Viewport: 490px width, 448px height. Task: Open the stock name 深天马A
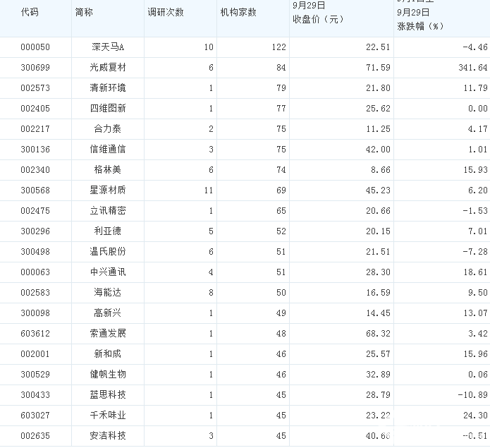click(109, 47)
